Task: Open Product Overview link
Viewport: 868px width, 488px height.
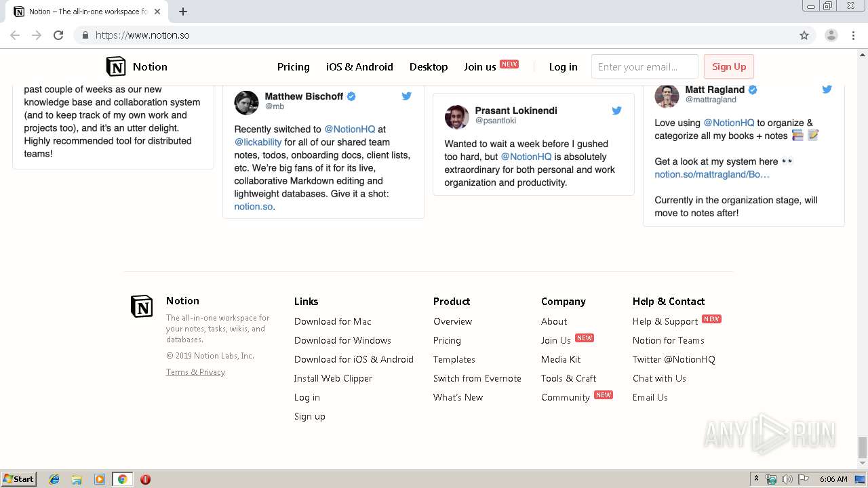Action: click(x=453, y=321)
